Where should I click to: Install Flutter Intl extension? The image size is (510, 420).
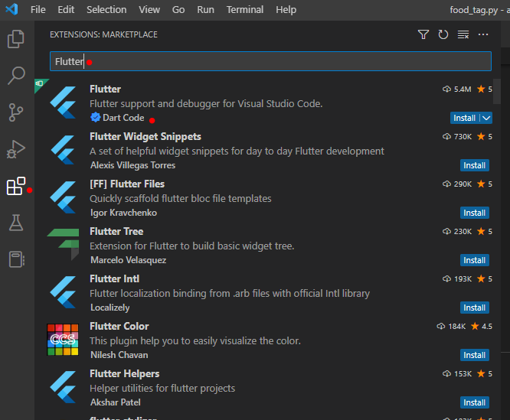tap(475, 308)
